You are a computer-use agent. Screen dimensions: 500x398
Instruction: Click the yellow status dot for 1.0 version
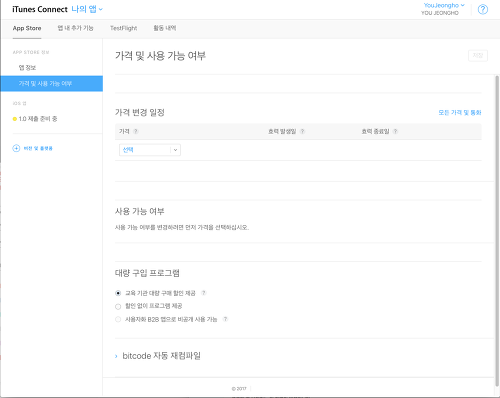(x=15, y=119)
